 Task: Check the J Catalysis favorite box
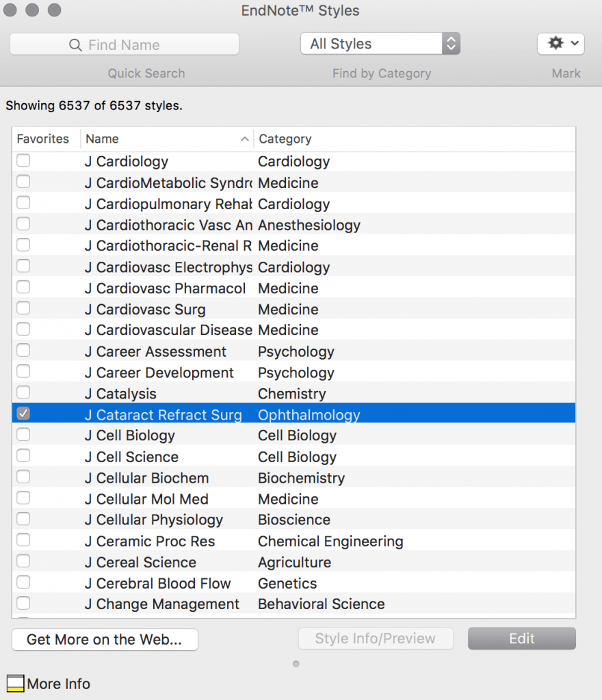coord(23,392)
